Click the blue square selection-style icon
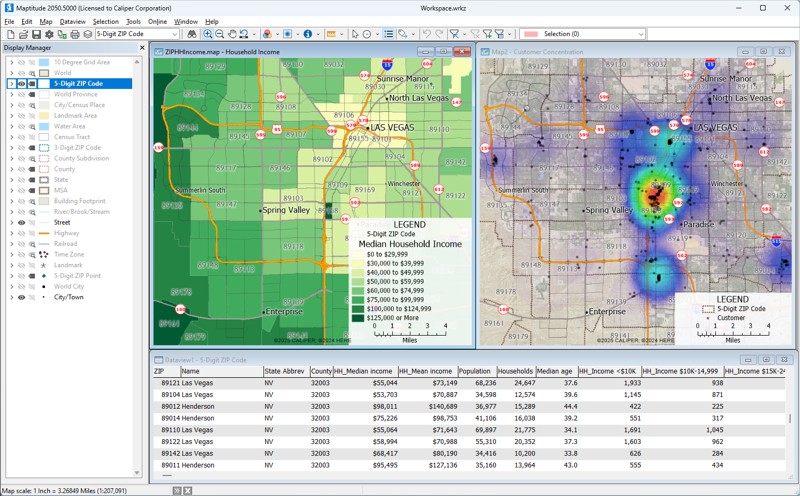 coord(287,34)
